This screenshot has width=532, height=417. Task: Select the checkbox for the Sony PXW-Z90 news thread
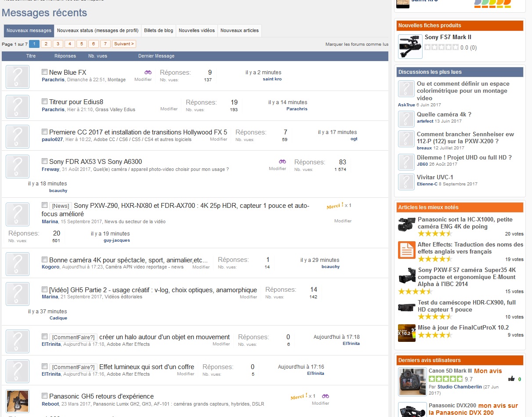tap(44, 205)
